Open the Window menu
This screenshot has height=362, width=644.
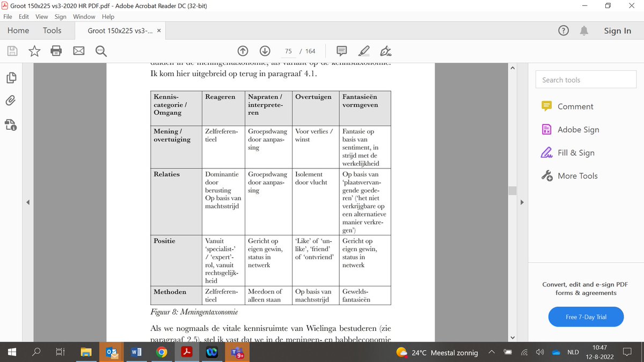[x=84, y=17]
